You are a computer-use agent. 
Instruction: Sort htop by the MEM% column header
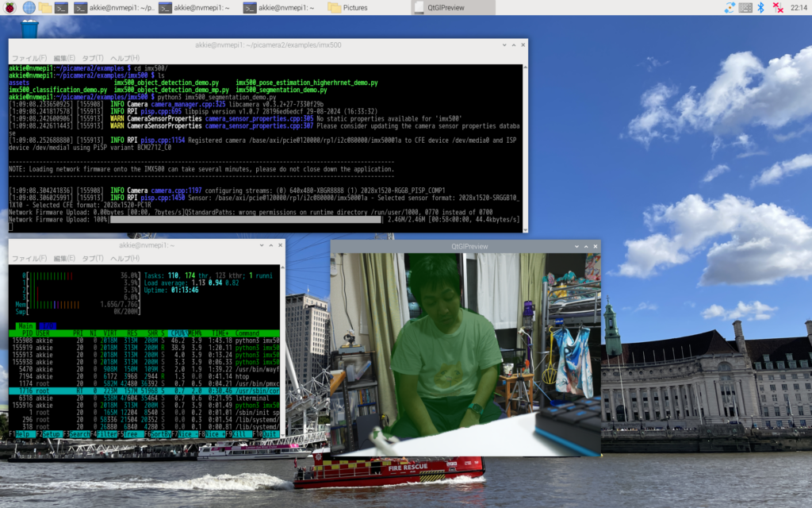(195, 333)
